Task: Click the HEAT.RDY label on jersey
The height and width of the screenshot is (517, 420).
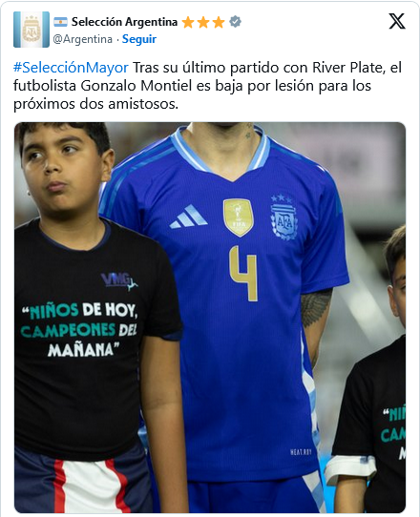Action: (x=301, y=452)
